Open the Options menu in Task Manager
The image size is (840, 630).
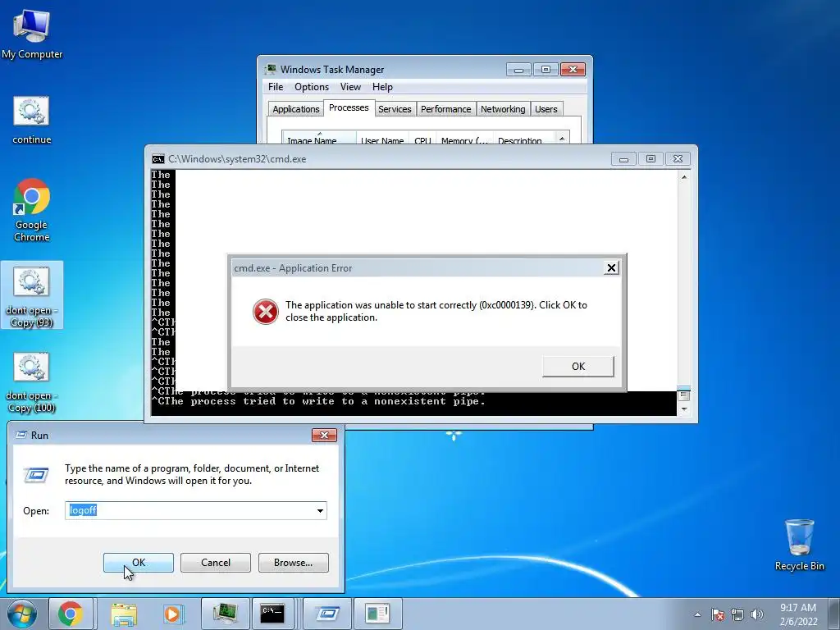click(x=312, y=87)
